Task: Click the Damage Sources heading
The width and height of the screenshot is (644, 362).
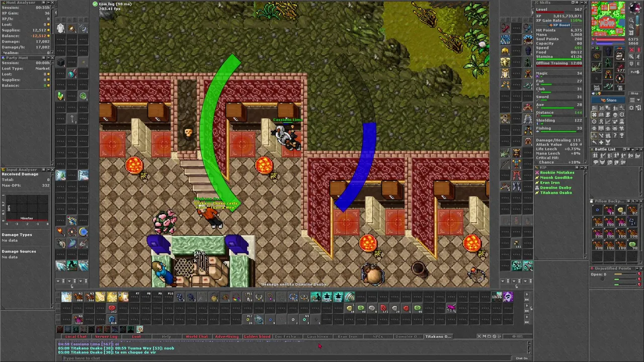Action: pos(19,251)
